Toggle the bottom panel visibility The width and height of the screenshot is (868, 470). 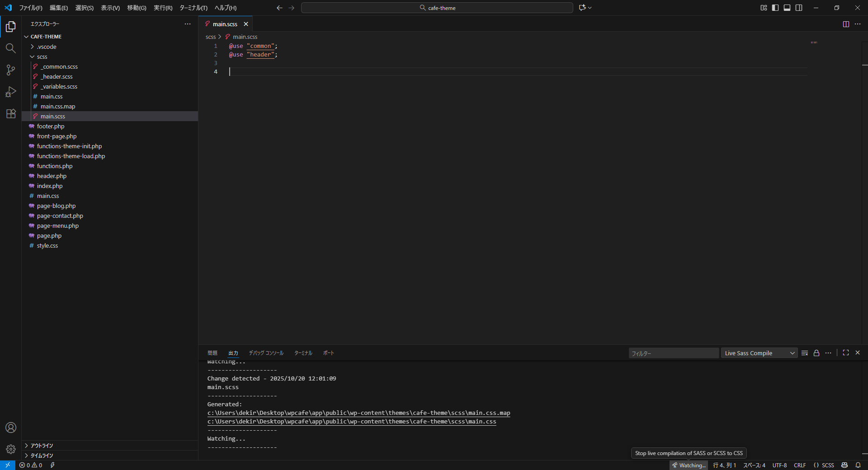click(x=787, y=8)
